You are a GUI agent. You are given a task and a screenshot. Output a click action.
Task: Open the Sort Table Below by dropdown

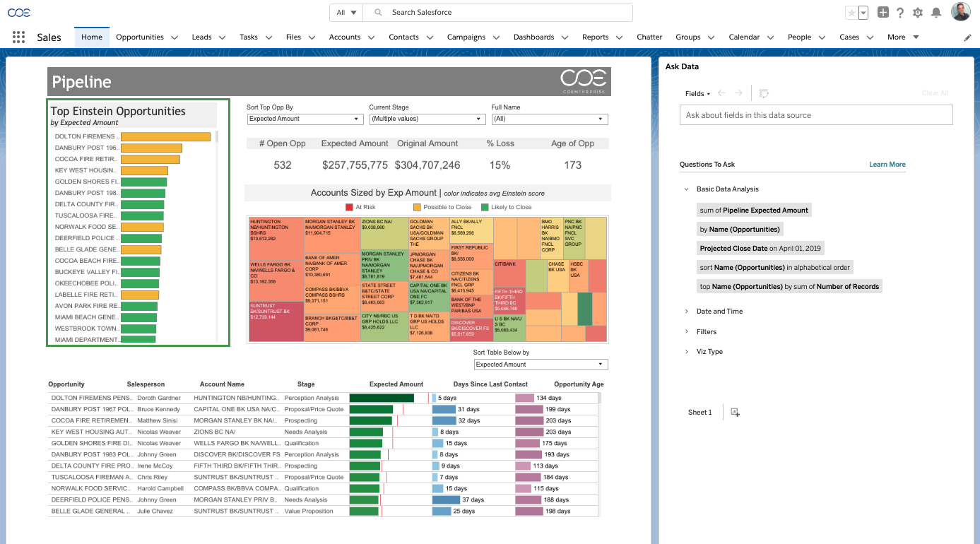pos(541,365)
